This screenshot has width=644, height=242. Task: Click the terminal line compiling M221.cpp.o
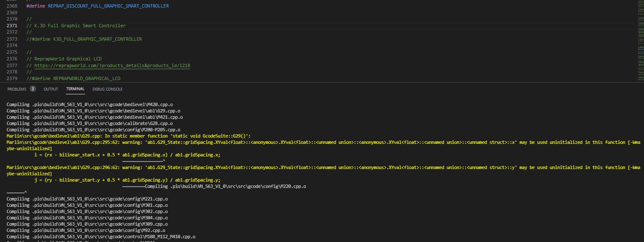point(87,199)
